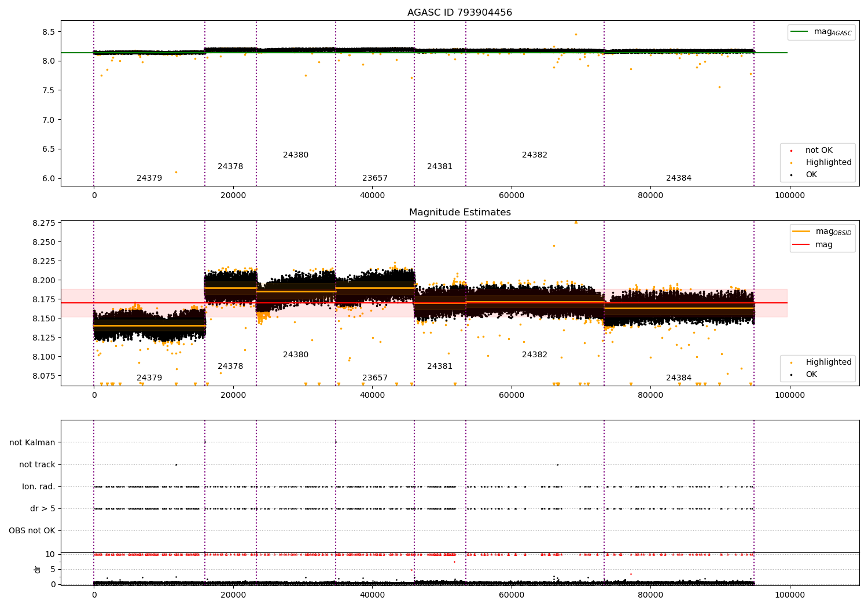The width and height of the screenshot is (868, 608).
Task: Click obsid label 24382 in top plot
Action: click(x=535, y=155)
